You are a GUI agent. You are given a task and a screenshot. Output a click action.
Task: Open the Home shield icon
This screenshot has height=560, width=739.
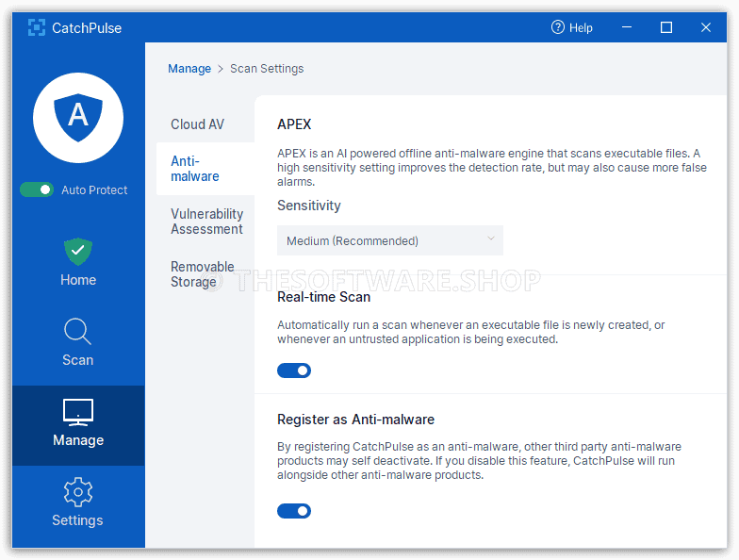[x=78, y=252]
